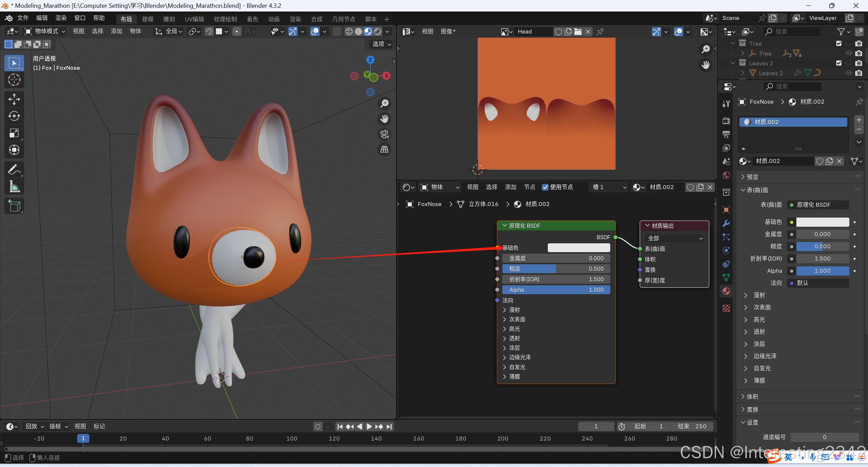The image size is (868, 467).
Task: Hide Leaves 2 object with eye icon
Action: click(x=848, y=73)
